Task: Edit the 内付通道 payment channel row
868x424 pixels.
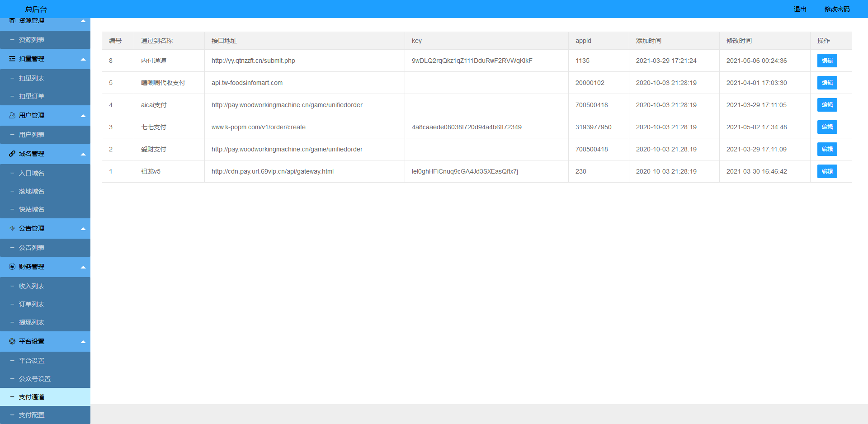Action: pyautogui.click(x=827, y=61)
